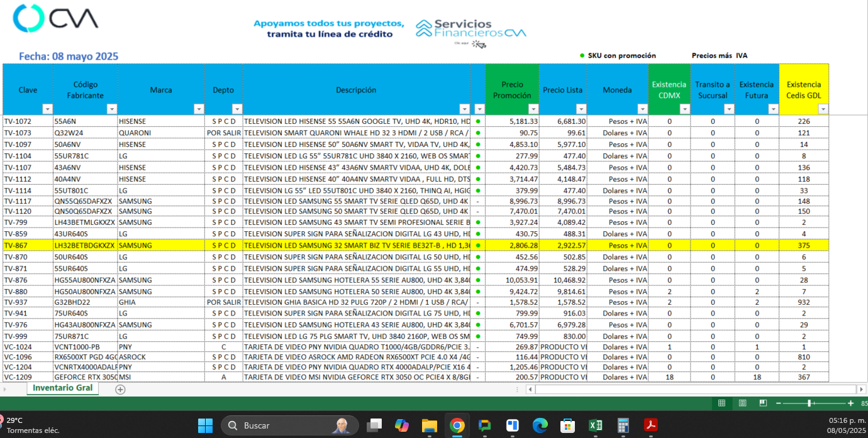Select the GHIA brand cell
The image size is (868, 438).
(160, 302)
